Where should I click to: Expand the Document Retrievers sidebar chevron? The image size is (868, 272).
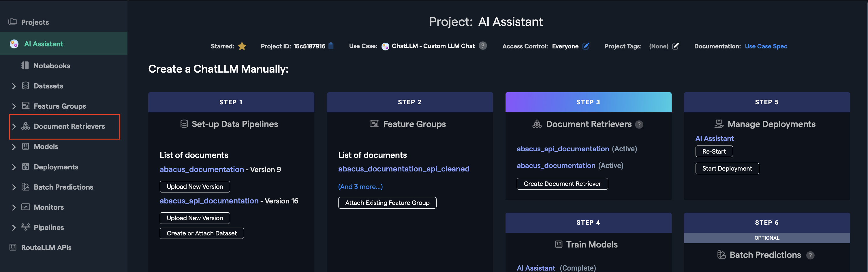14,126
